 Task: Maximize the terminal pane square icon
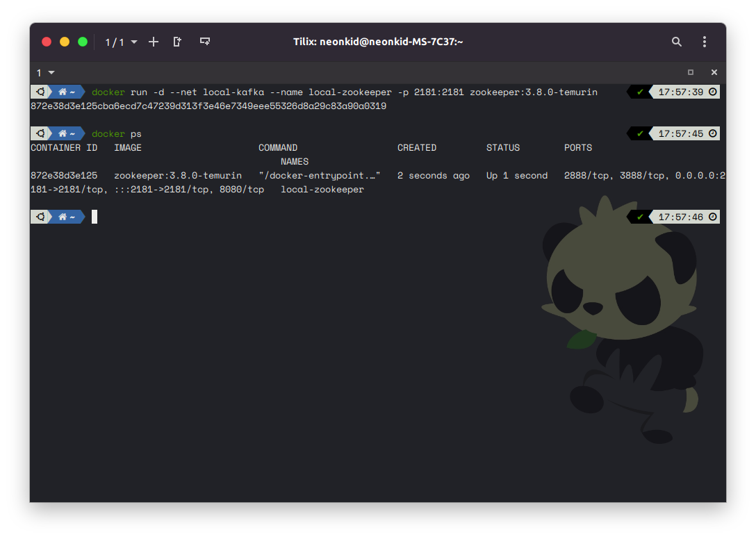click(x=691, y=72)
